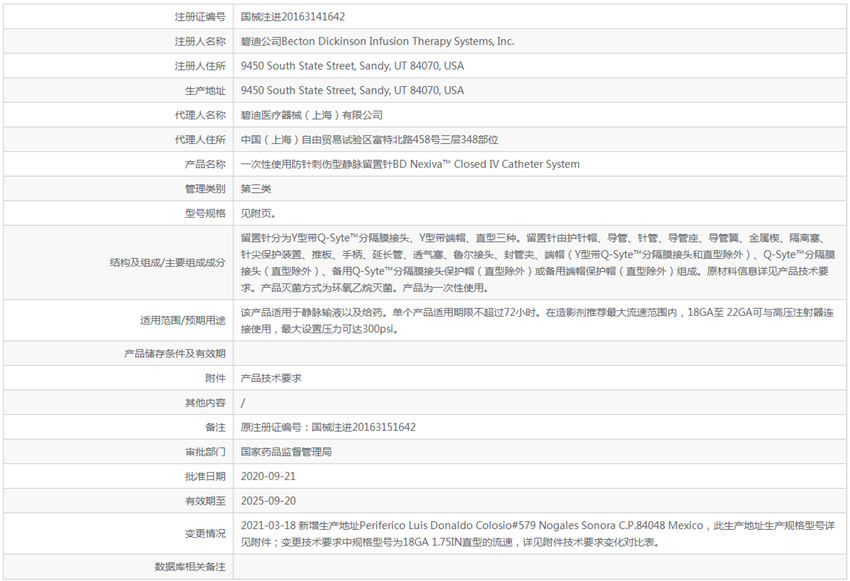Click the label 注册证编号

click(200, 17)
